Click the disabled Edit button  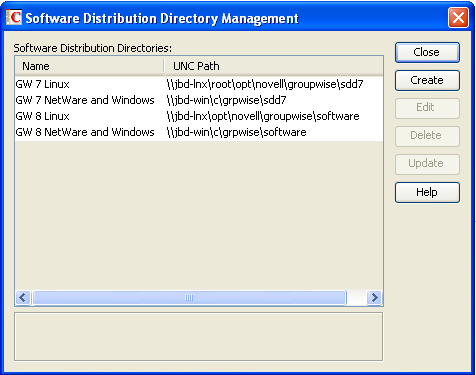pyautogui.click(x=427, y=108)
